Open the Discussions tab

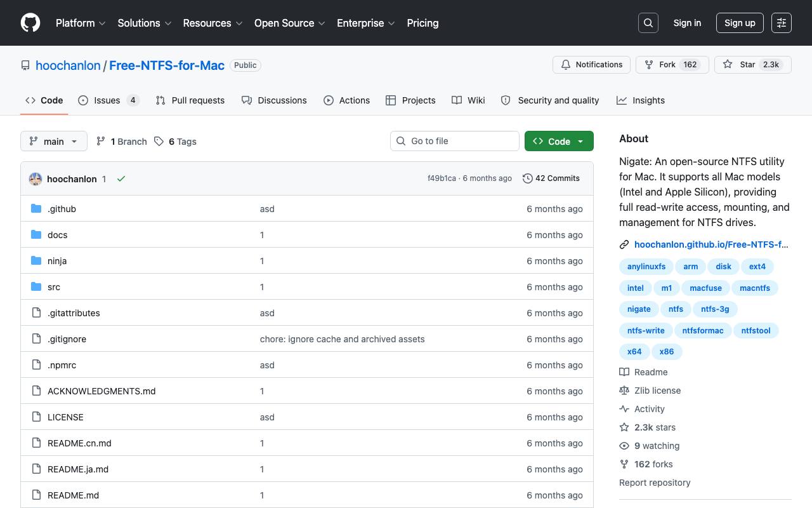coord(274,100)
